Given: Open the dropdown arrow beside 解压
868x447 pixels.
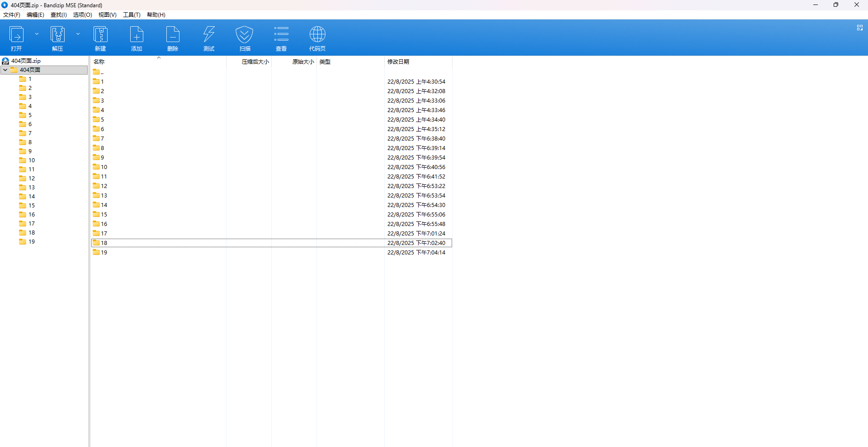Looking at the screenshot, I should (78, 34).
